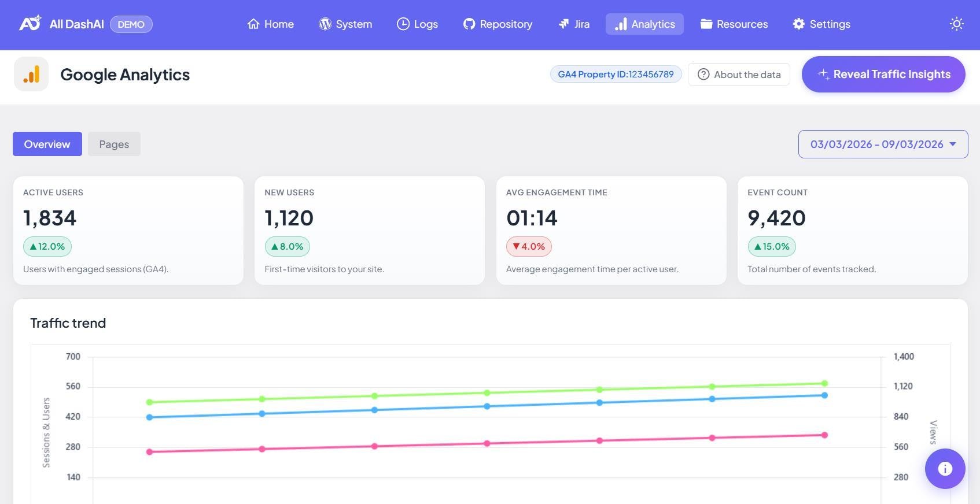This screenshot has height=504, width=980.
Task: Toggle the light/dark theme sun icon
Action: (956, 24)
